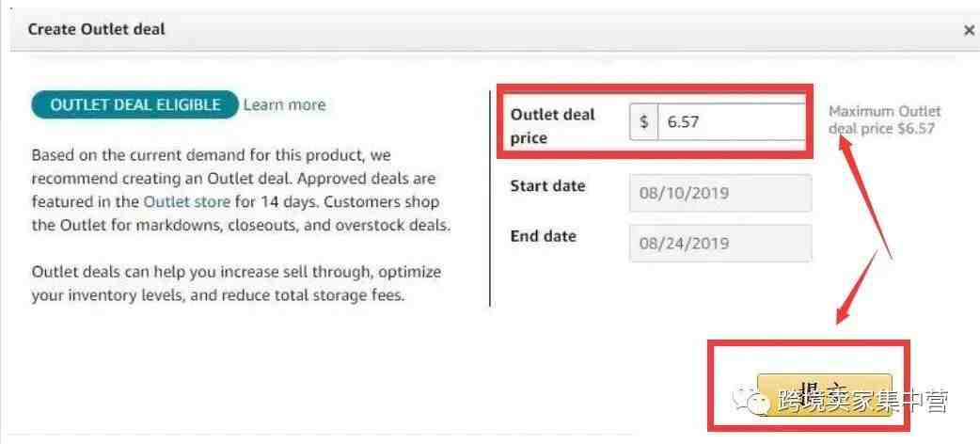This screenshot has height=444, width=980.
Task: Select the Start date field 08/10/2019
Action: (x=720, y=193)
